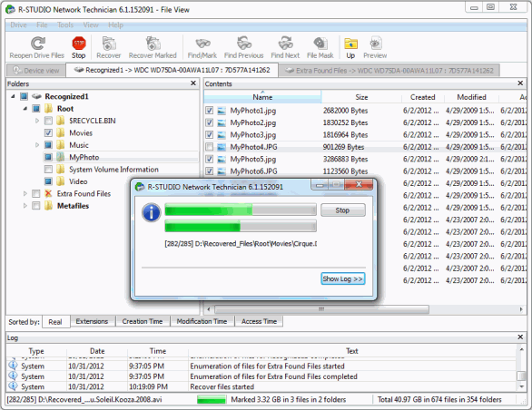Switch to Extra Found Files drive tab

[x=389, y=71]
